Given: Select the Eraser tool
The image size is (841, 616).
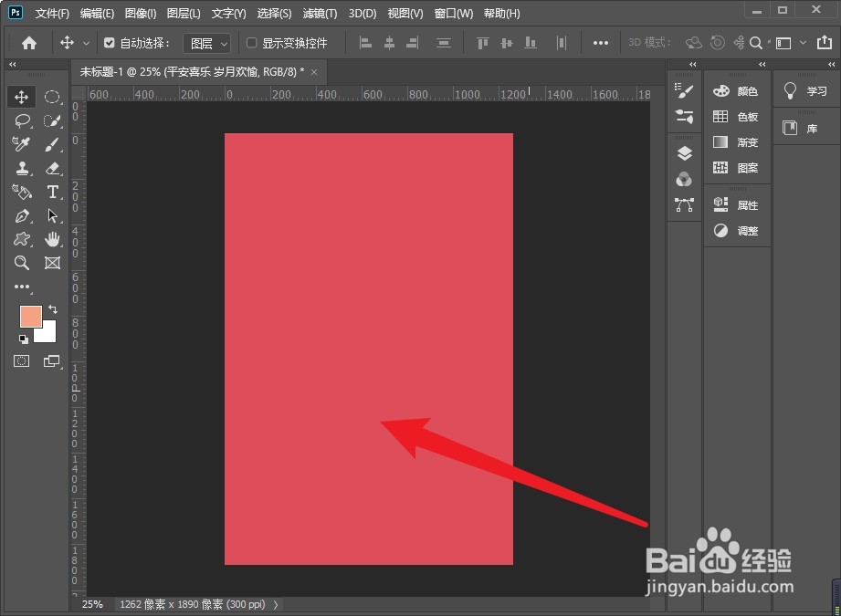Looking at the screenshot, I should 52,168.
